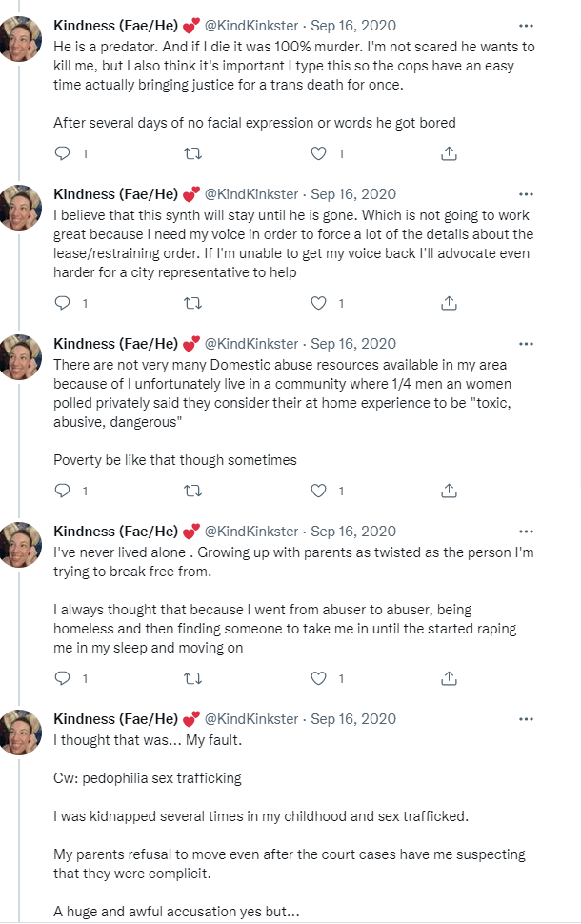Viewport: 581px width, 924px height.
Task: Open Sep 16, 2020 timestamp on 'synth' tweet
Action: pyautogui.click(x=353, y=194)
